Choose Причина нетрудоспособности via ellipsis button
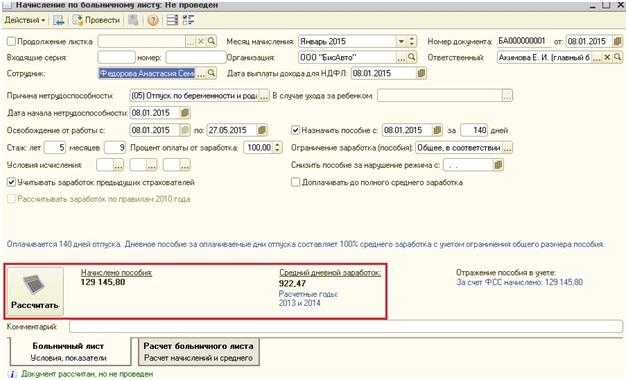The width and height of the screenshot is (628, 380). click(264, 96)
